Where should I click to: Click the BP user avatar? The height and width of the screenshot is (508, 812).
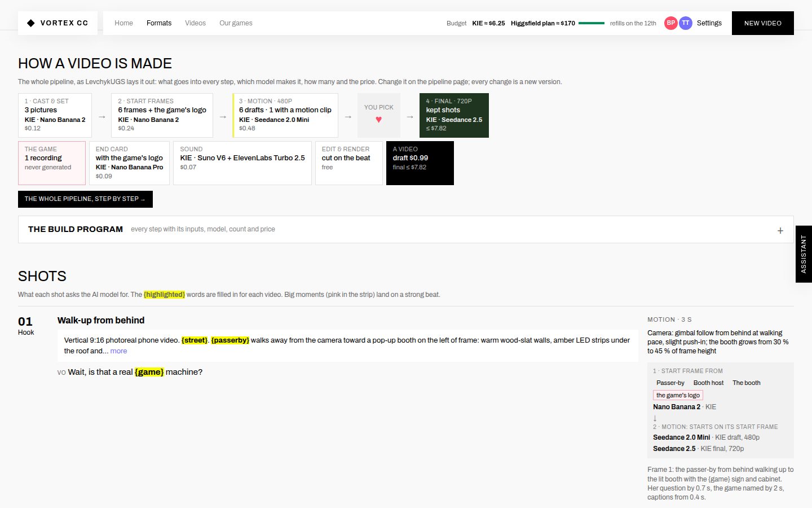coord(671,23)
